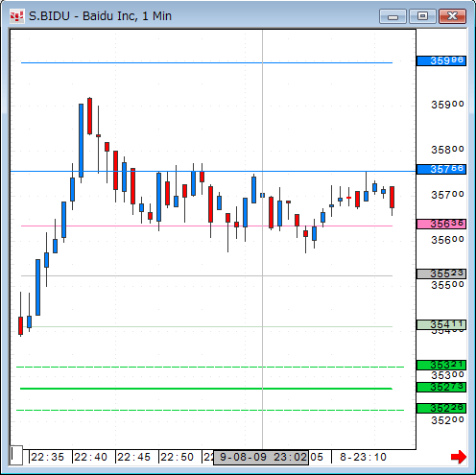Click the chart title S.BIDU - Baidu Inc, 1 Min
The height and width of the screenshot is (475, 476).
(x=100, y=16)
